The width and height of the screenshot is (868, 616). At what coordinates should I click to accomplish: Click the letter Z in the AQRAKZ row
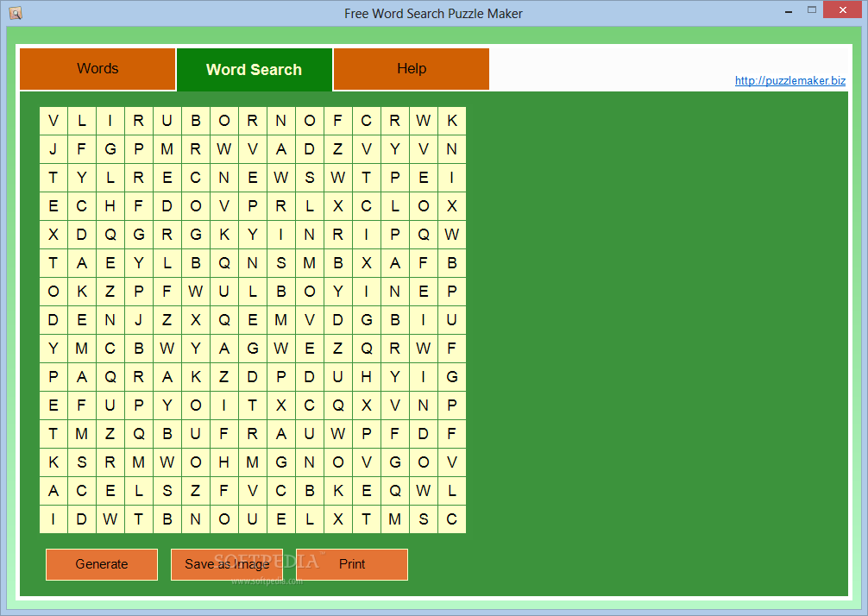tap(224, 377)
